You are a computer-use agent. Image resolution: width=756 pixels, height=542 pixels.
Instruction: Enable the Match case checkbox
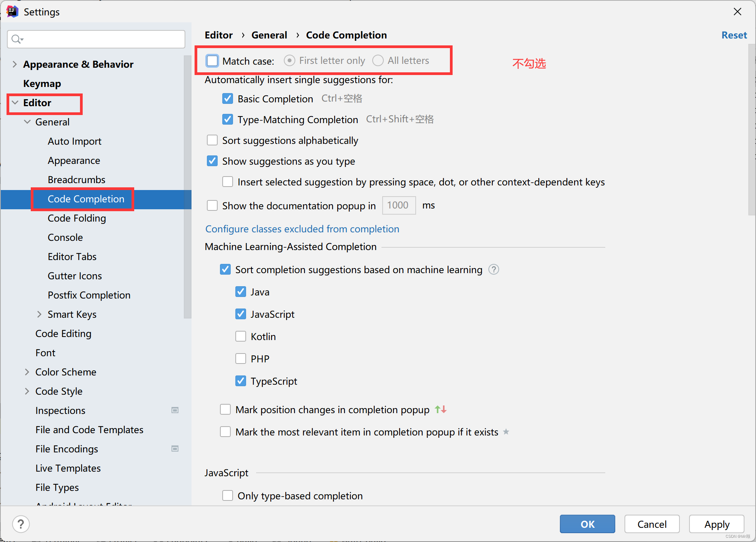point(212,61)
